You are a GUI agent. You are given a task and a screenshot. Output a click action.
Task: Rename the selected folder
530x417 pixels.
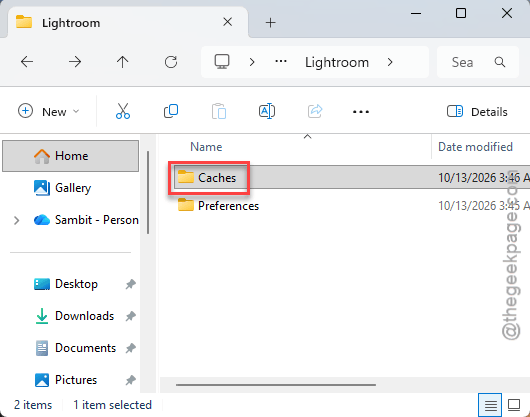[x=267, y=111]
